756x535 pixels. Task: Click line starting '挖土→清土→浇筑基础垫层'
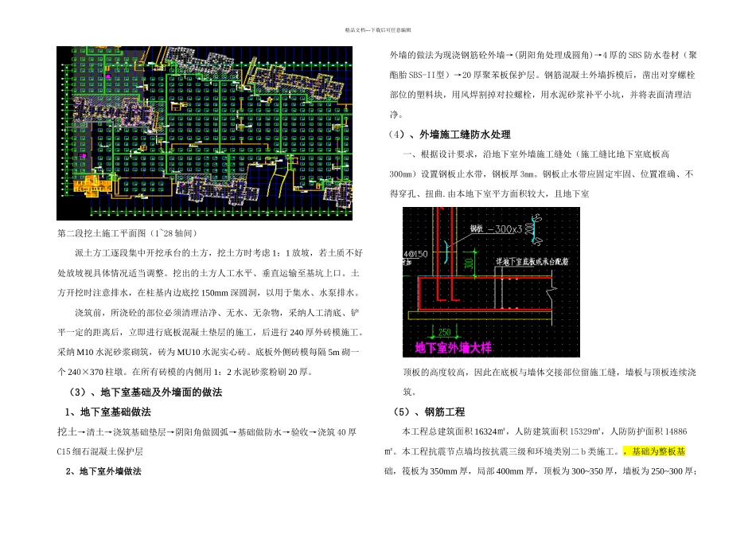click(207, 432)
